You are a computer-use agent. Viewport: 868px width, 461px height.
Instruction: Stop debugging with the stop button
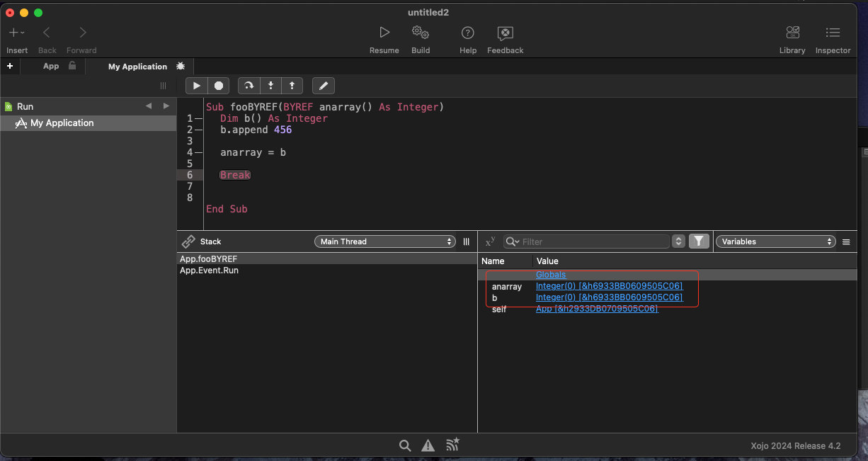pos(219,86)
